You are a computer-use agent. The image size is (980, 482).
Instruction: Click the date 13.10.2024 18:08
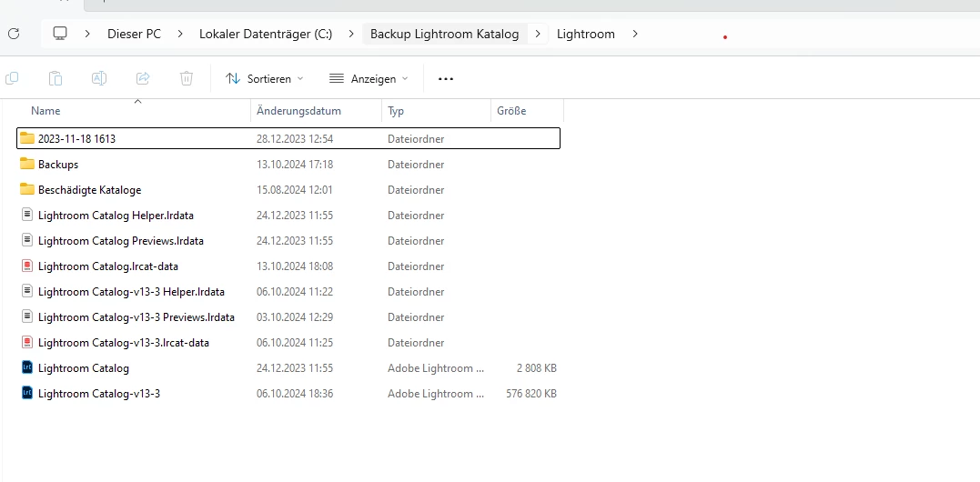(x=295, y=266)
